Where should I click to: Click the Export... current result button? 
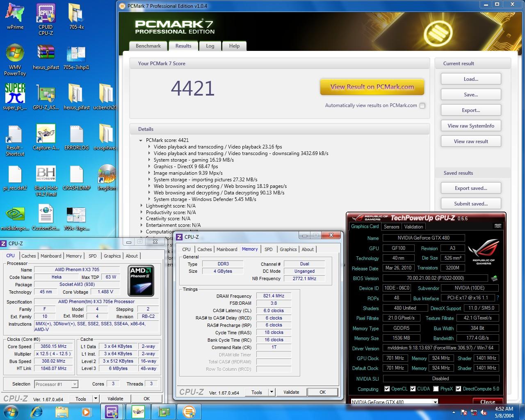pyautogui.click(x=471, y=110)
